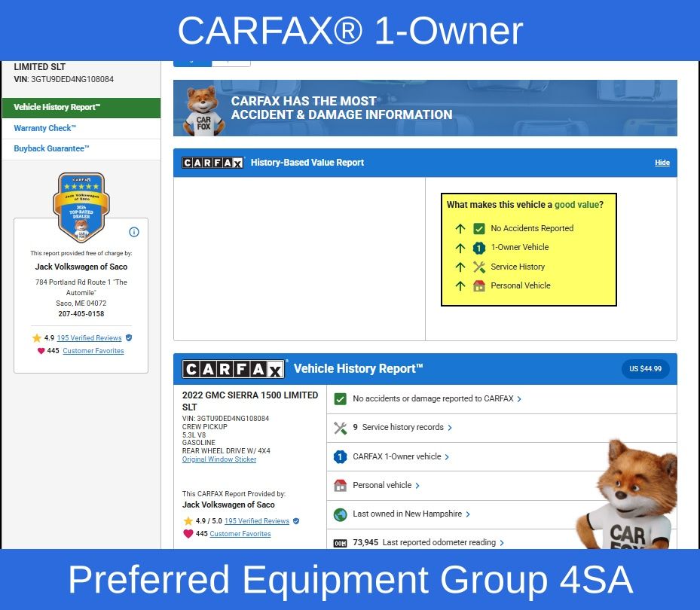Viewport: 700px width, 610px height.
Task: Hide the History-Based Value Report
Action: pyautogui.click(x=662, y=163)
